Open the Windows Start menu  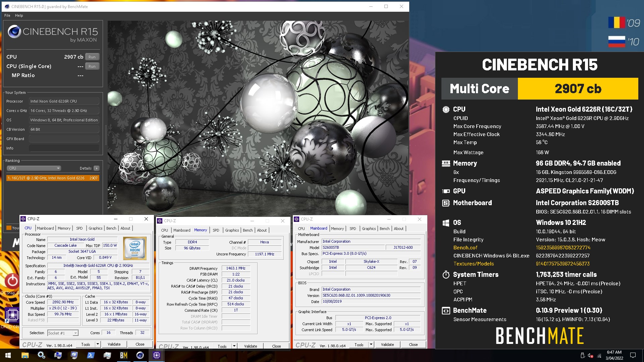coord(8,355)
